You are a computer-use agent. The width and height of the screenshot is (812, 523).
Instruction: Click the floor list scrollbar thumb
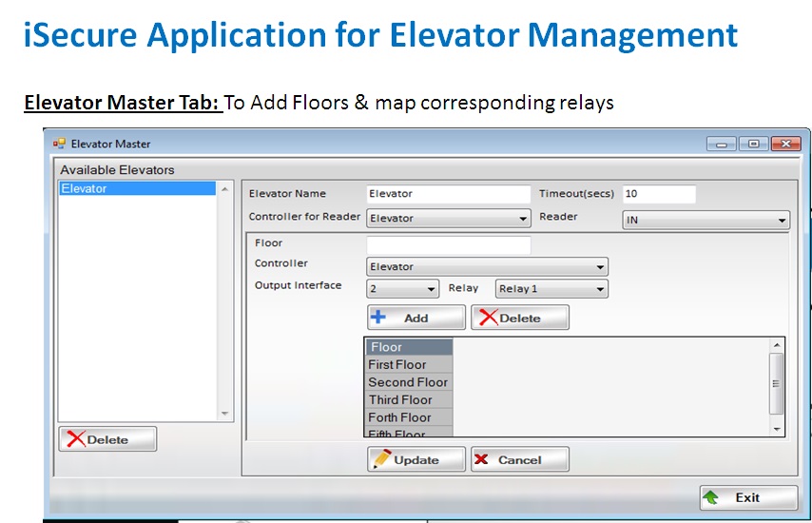(x=776, y=384)
